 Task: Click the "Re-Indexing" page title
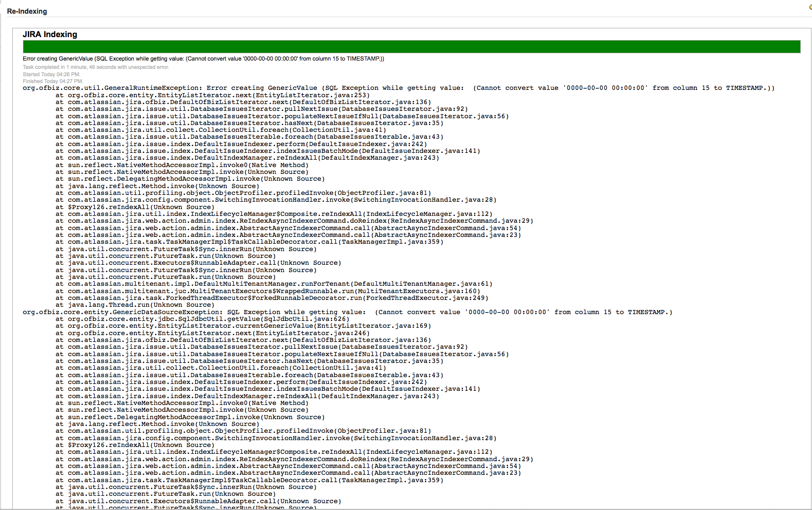point(27,11)
